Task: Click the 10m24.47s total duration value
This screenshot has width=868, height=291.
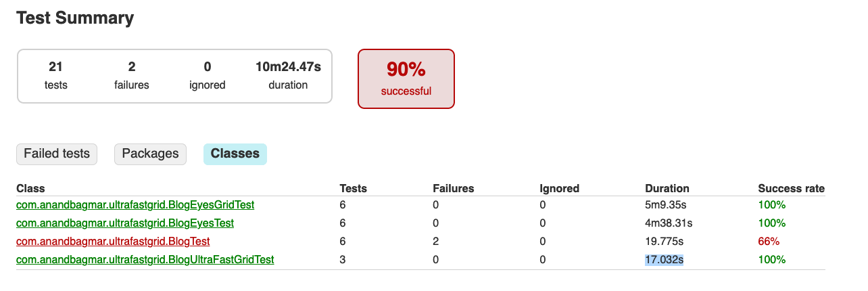Action: pyautogui.click(x=288, y=67)
